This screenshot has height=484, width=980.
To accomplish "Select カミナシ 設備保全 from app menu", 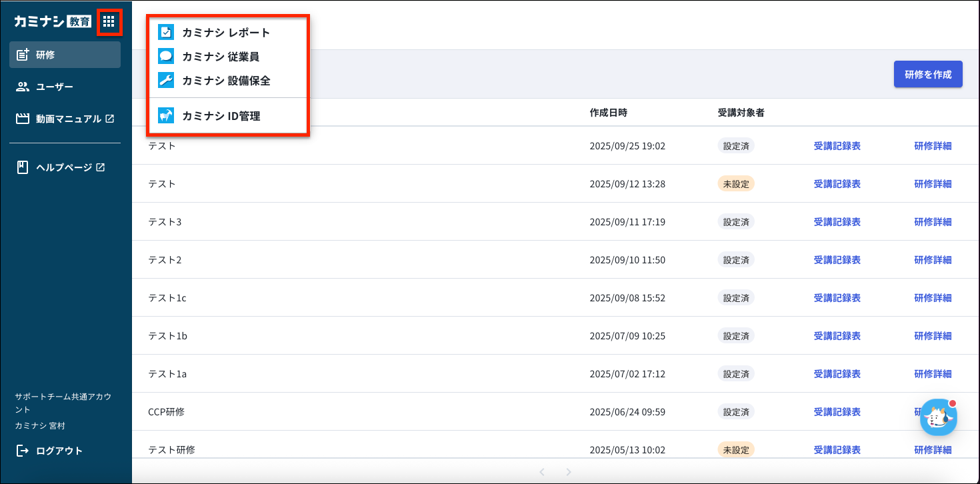I will [x=227, y=81].
